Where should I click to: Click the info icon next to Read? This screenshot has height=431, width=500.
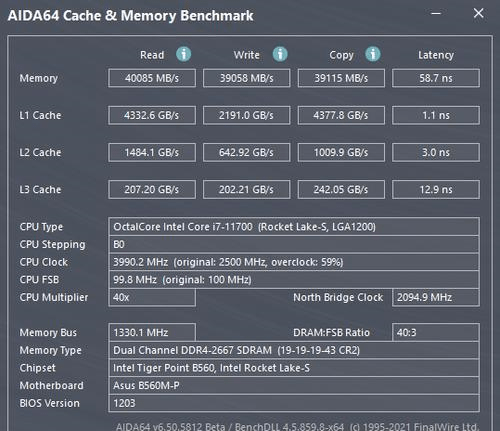tap(184, 54)
